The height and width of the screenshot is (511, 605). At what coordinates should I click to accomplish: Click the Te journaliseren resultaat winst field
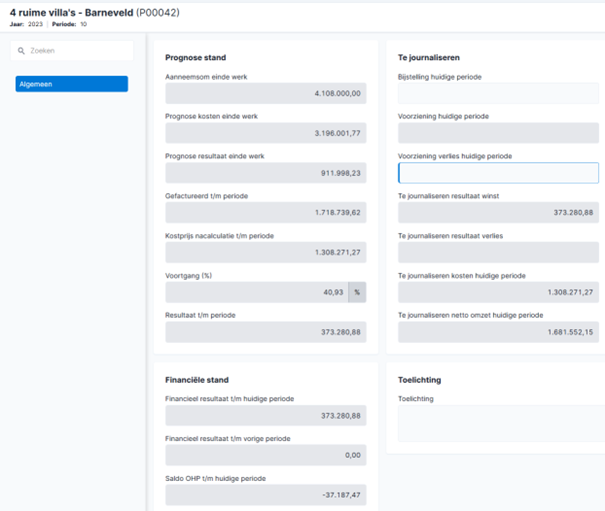(x=498, y=213)
